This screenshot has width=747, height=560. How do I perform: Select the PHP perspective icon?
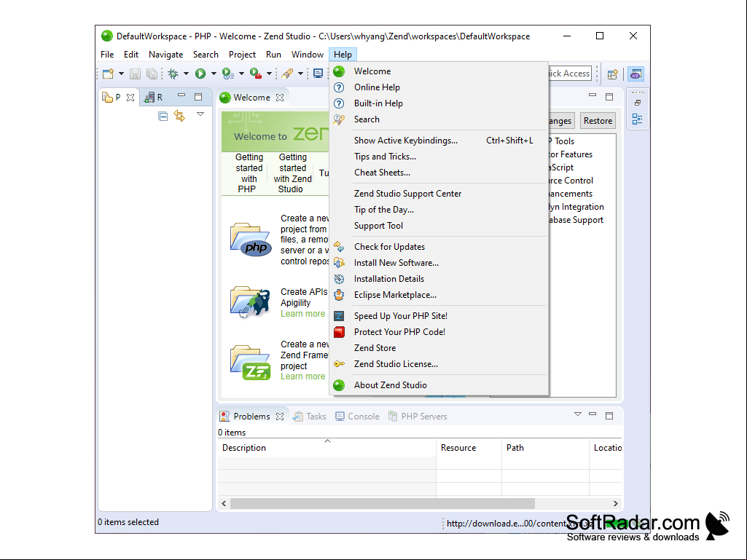point(636,74)
